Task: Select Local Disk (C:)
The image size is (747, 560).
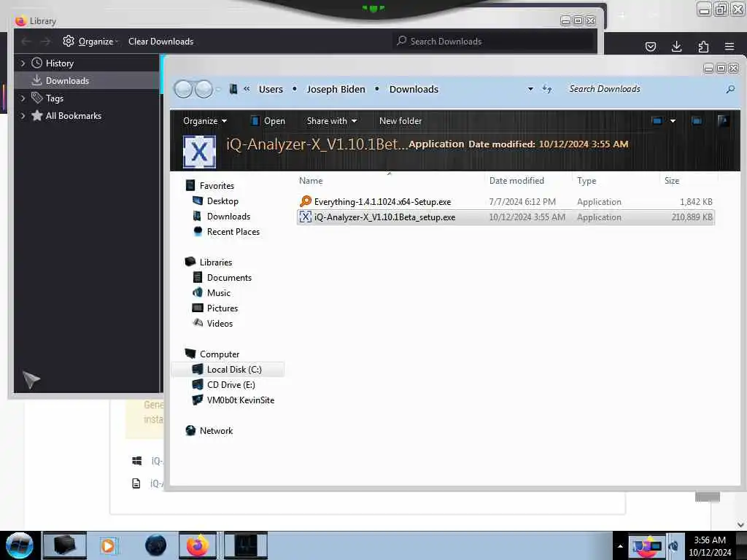Action: coord(228,370)
